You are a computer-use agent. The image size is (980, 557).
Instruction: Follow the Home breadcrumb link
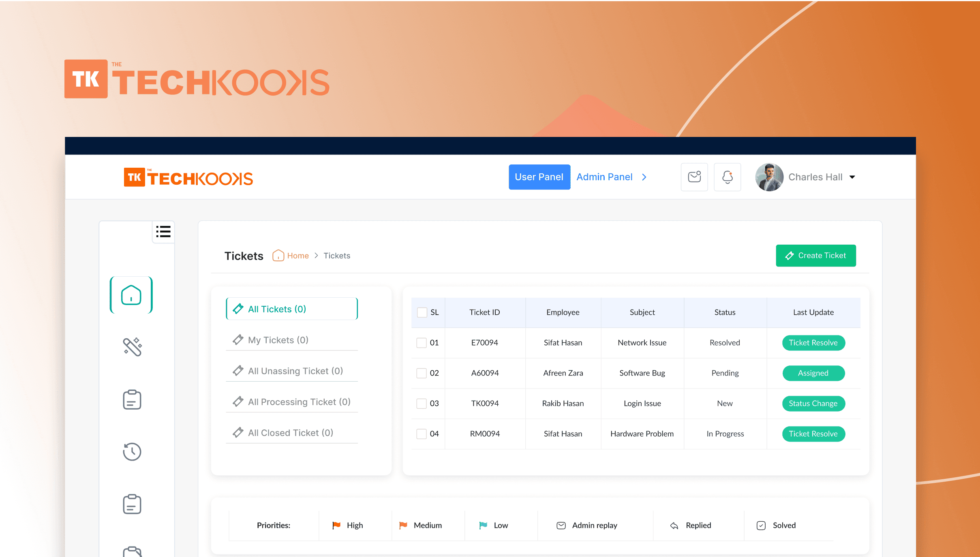tap(298, 256)
